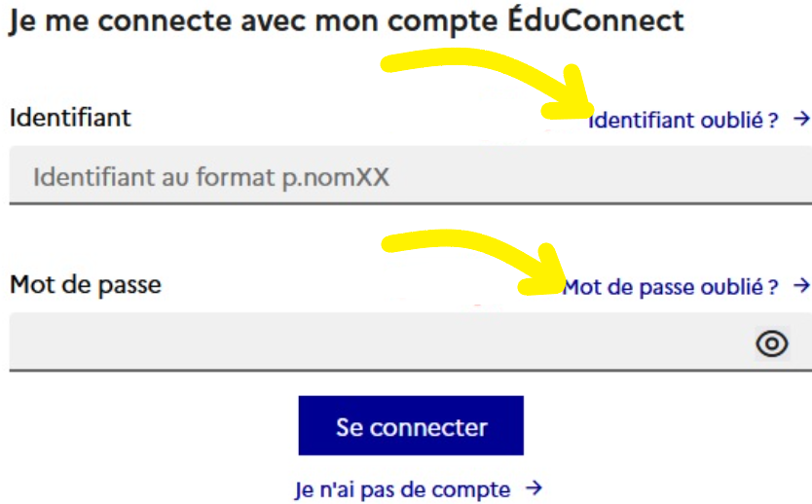The height and width of the screenshot is (504, 812).
Task: Open the Identifiant oublié link
Action: 683,120
